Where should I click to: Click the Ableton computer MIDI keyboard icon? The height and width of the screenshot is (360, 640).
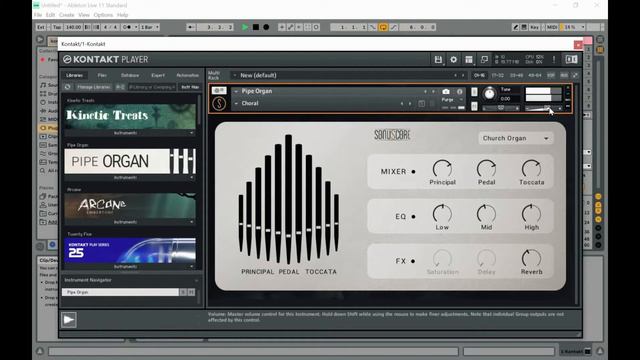524,27
